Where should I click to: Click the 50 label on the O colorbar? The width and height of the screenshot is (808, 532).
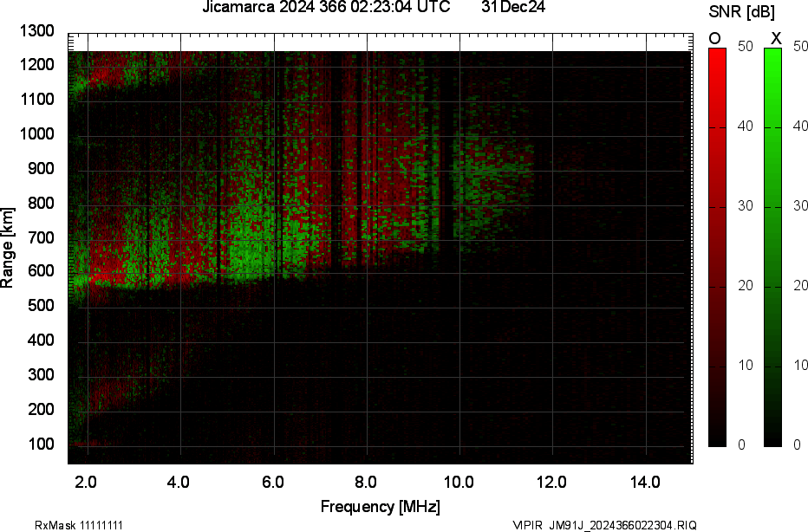pyautogui.click(x=745, y=46)
